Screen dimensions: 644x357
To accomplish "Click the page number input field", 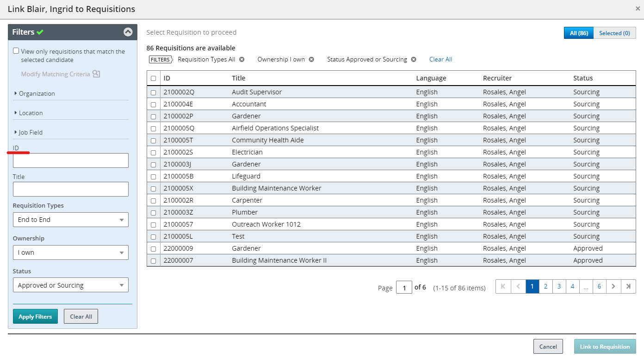I will (404, 287).
